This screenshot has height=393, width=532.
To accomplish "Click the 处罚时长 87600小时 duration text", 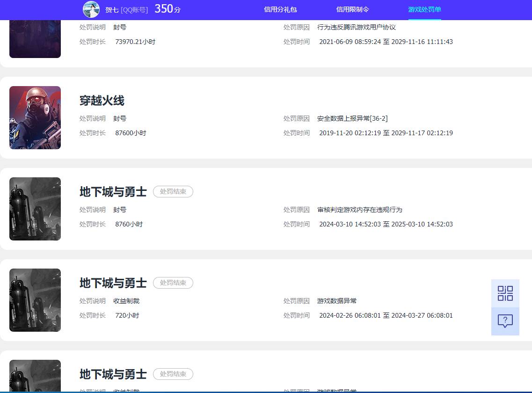I will (131, 133).
